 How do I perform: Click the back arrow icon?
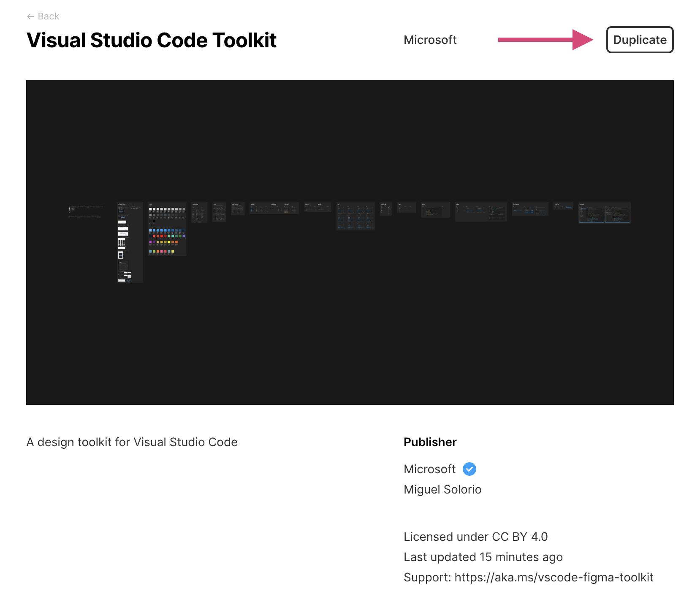coord(30,16)
